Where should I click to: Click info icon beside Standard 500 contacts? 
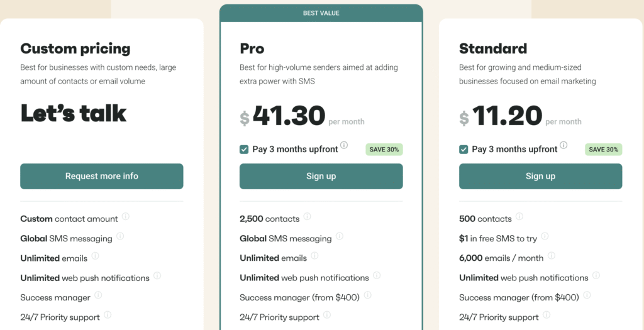pos(519,217)
